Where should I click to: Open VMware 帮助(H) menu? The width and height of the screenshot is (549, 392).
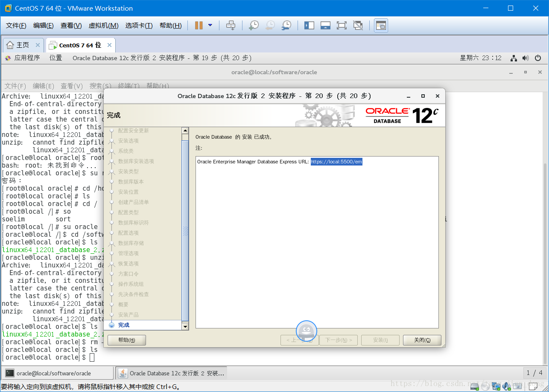170,26
